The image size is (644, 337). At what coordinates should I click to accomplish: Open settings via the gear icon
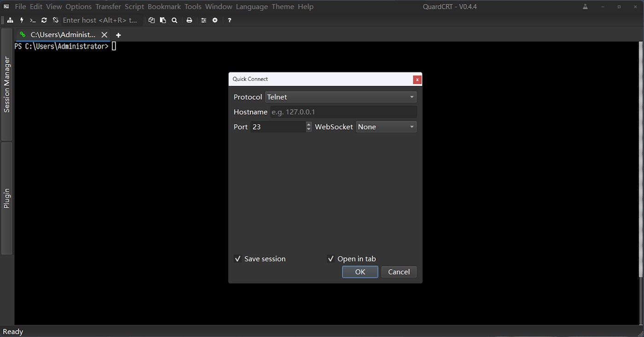pyautogui.click(x=215, y=20)
